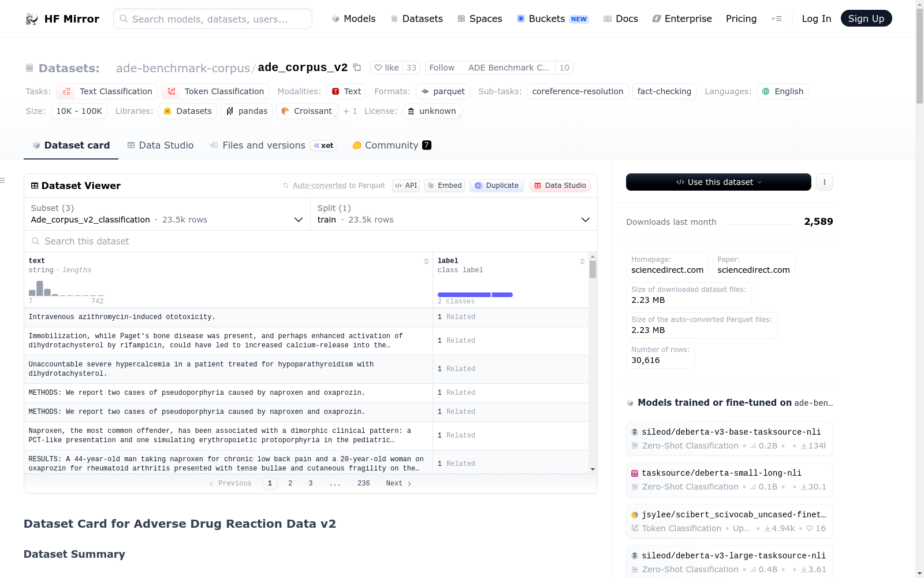Image resolution: width=924 pixels, height=578 pixels.
Task: Click the top search models input field
Action: point(213,19)
